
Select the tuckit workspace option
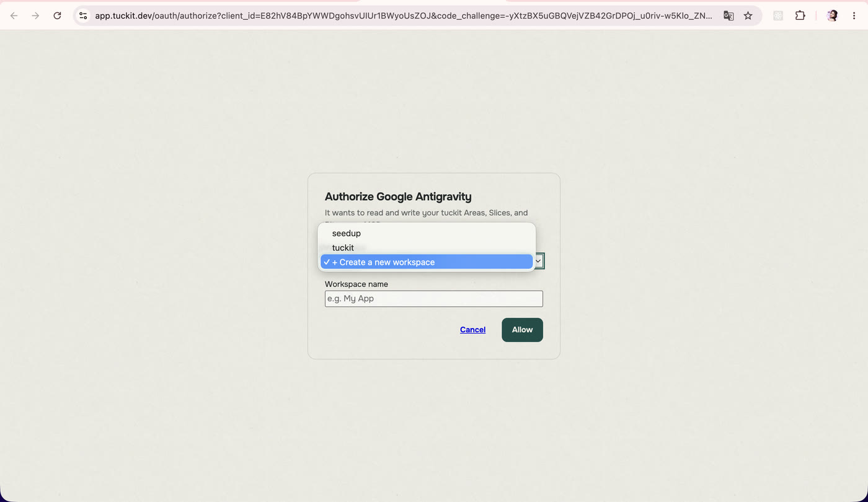point(427,247)
